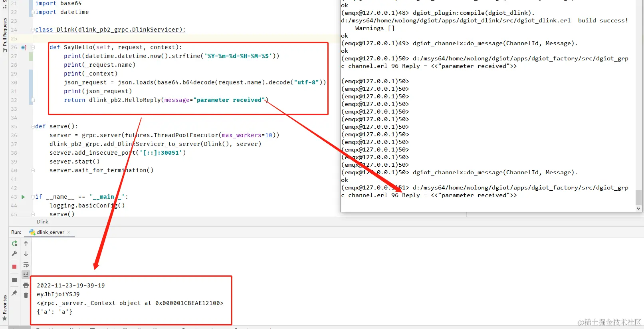The width and height of the screenshot is (644, 329).
Task: Click the terminal window scrollbar thumb
Action: (x=639, y=197)
